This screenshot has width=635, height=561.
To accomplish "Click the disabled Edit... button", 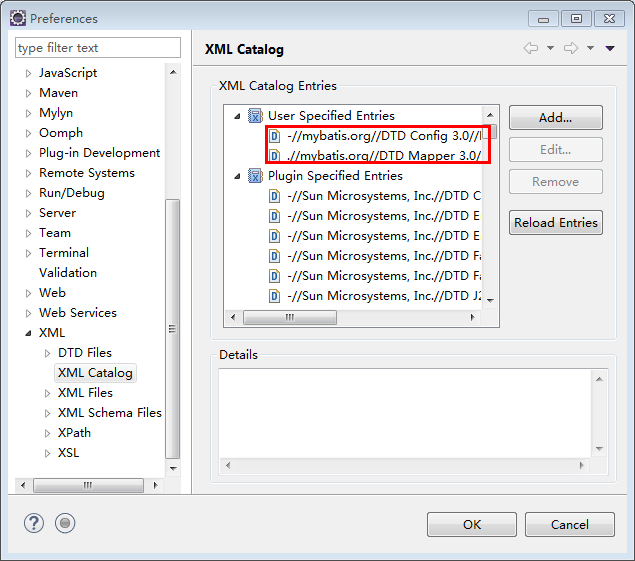I will click(x=556, y=149).
